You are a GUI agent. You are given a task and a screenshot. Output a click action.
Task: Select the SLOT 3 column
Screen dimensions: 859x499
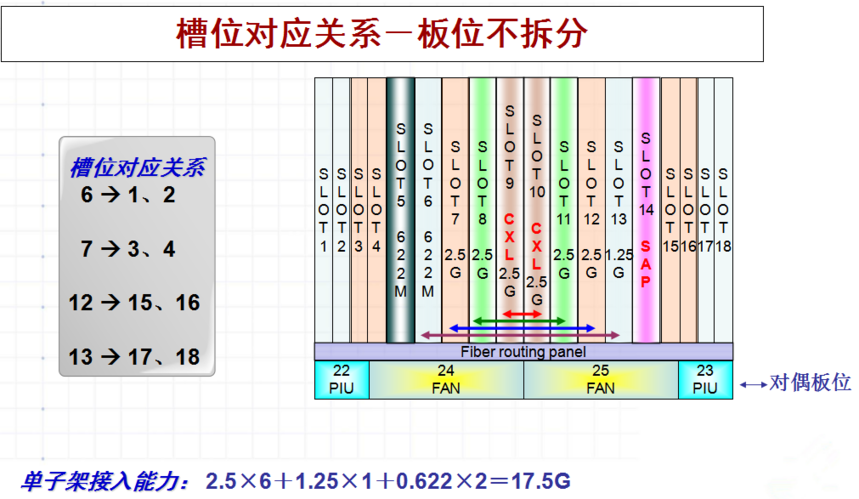pyautogui.click(x=358, y=210)
